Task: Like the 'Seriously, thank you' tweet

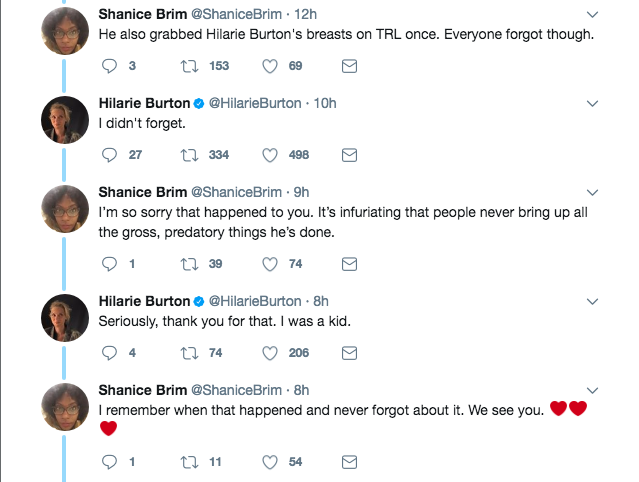Action: (270, 353)
